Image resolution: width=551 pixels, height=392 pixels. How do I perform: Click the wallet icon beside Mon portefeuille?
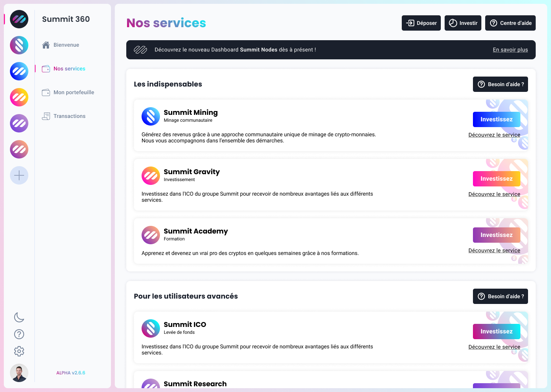coord(46,92)
